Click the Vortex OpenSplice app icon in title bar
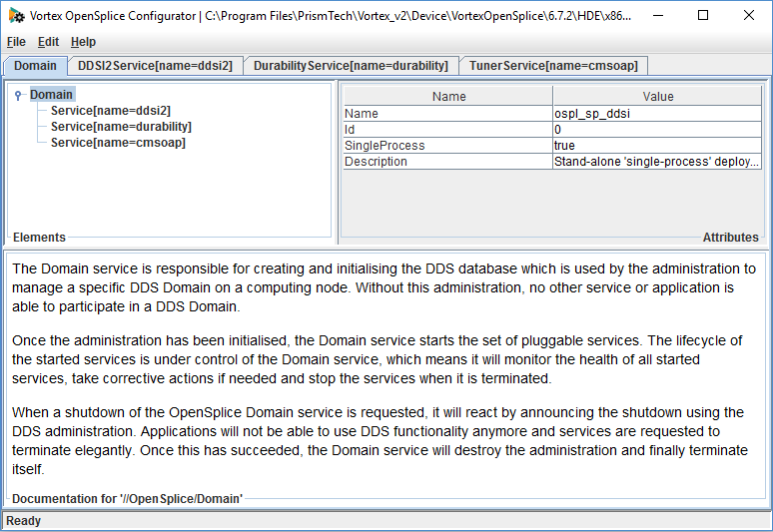Screen dimensions: 773x532 point(16,16)
